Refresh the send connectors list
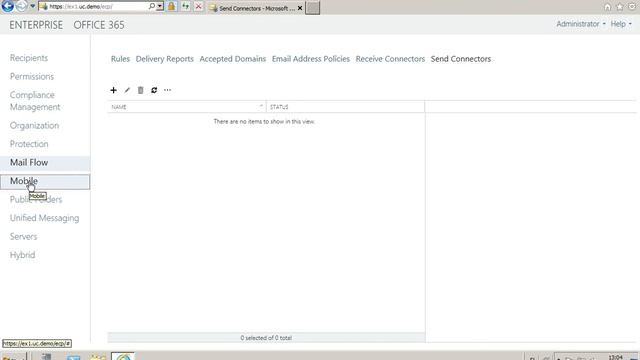 pos(154,90)
